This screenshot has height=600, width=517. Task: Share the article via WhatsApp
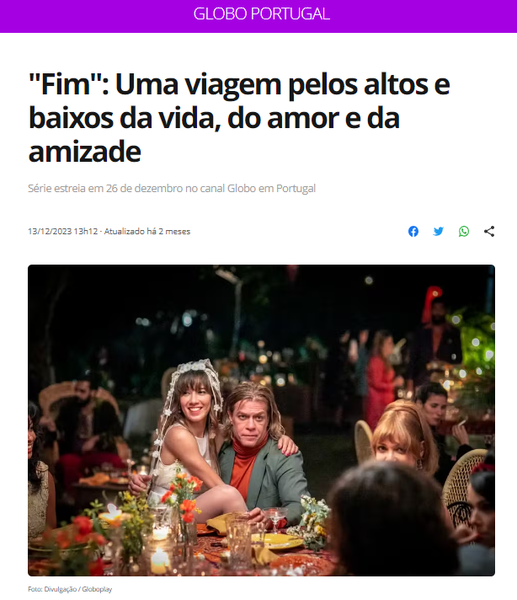pyautogui.click(x=464, y=231)
